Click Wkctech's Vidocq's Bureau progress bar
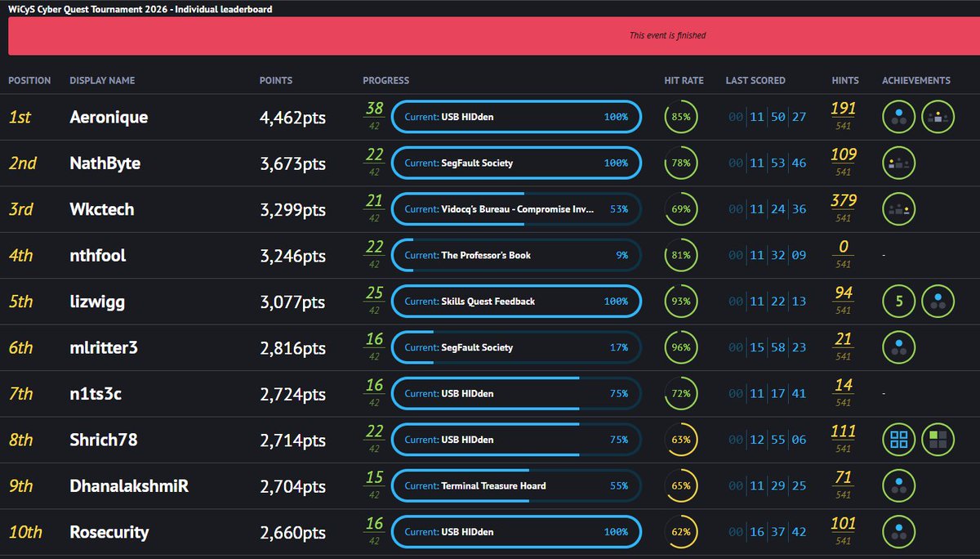Screen dimensions: 980x559 pos(516,209)
